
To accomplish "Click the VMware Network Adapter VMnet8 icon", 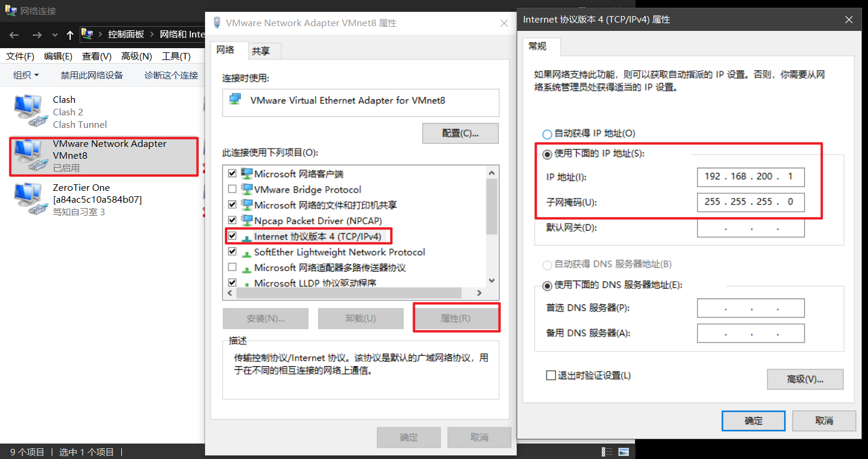I will tap(30, 156).
